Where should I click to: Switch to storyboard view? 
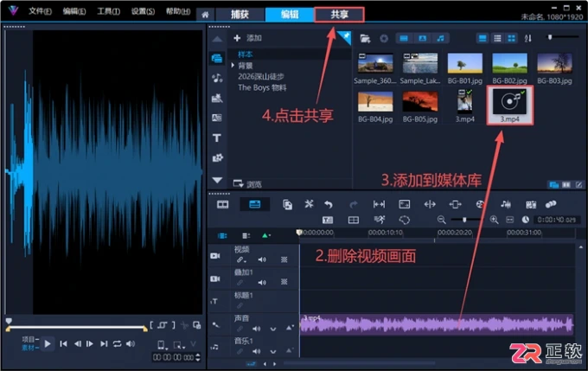(x=223, y=204)
